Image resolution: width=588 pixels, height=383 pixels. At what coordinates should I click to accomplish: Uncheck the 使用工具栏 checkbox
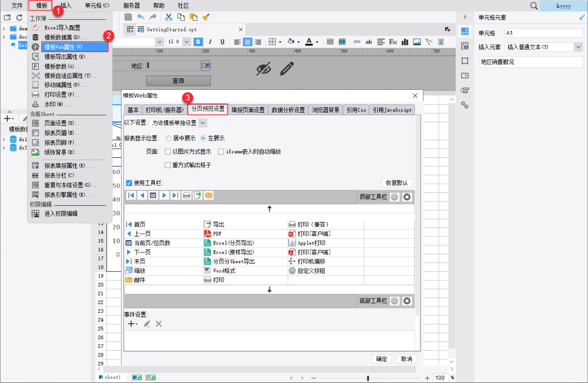click(129, 183)
